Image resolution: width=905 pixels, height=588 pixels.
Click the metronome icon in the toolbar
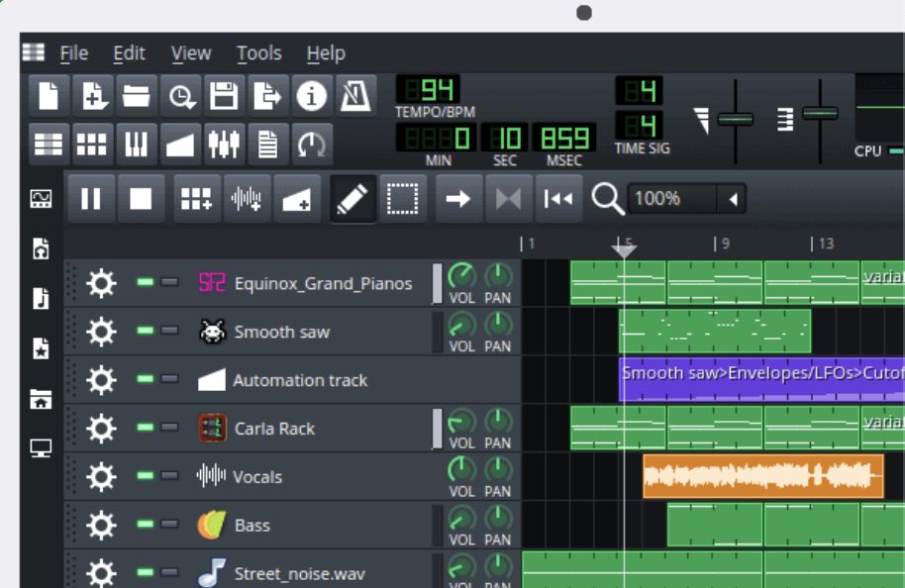click(354, 96)
